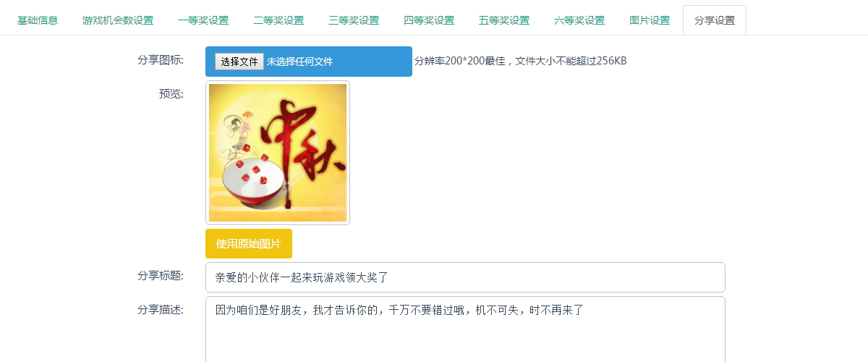Viewport: 868px width, 362px height.
Task: Focus the 分享描述 text area
Action: point(465,329)
